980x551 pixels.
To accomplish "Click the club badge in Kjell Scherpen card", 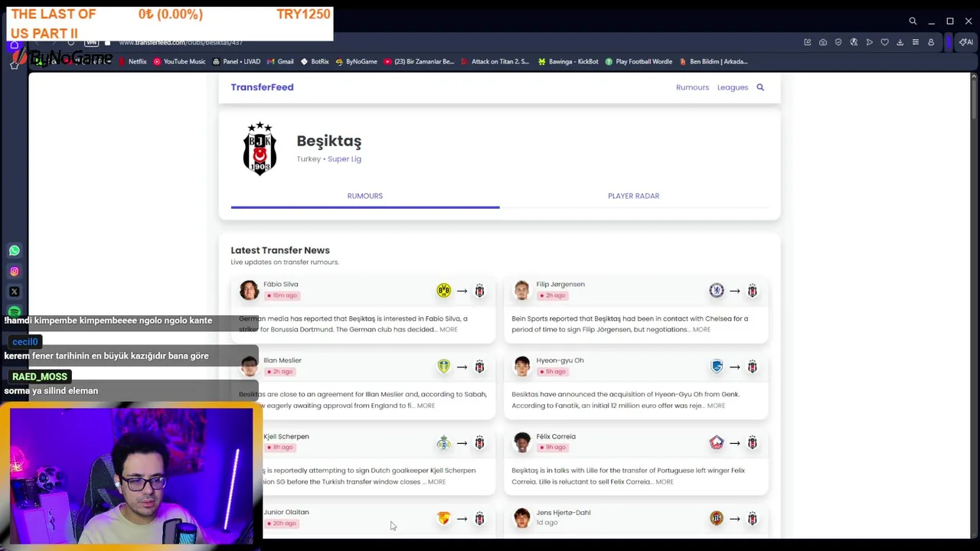I will click(x=443, y=442).
